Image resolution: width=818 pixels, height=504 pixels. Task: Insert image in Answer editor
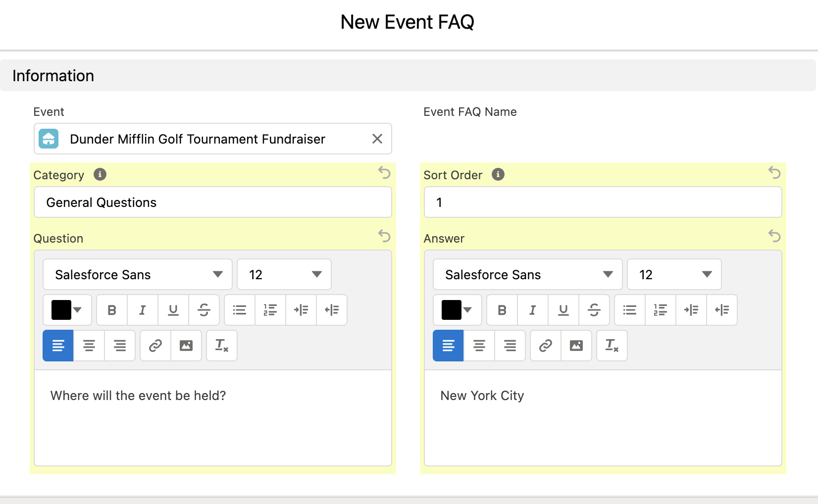point(576,346)
